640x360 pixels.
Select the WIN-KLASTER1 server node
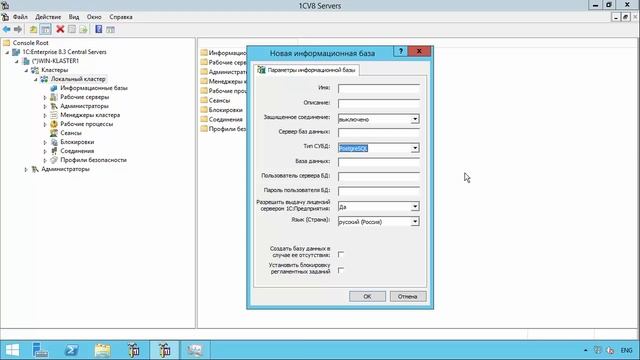tap(55, 61)
